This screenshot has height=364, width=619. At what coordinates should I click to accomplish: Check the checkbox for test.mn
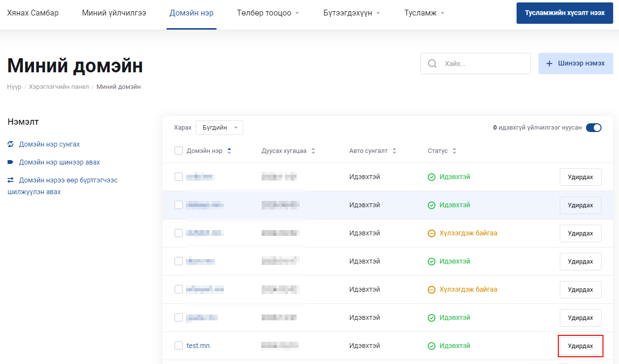[179, 346]
